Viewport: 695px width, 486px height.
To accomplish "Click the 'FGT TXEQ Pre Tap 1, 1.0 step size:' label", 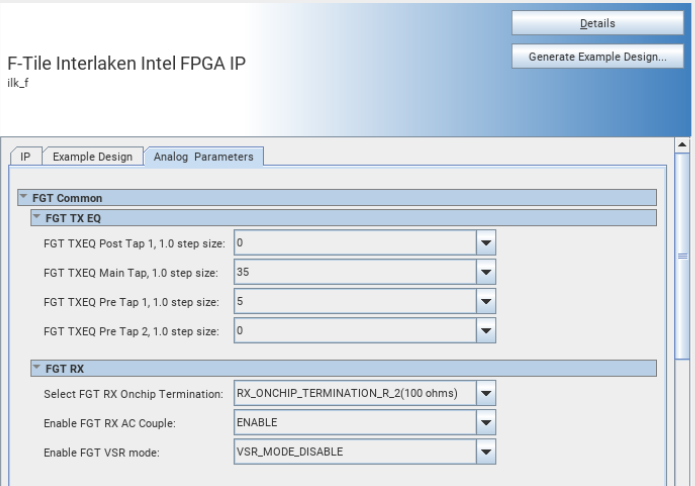I will click(131, 302).
